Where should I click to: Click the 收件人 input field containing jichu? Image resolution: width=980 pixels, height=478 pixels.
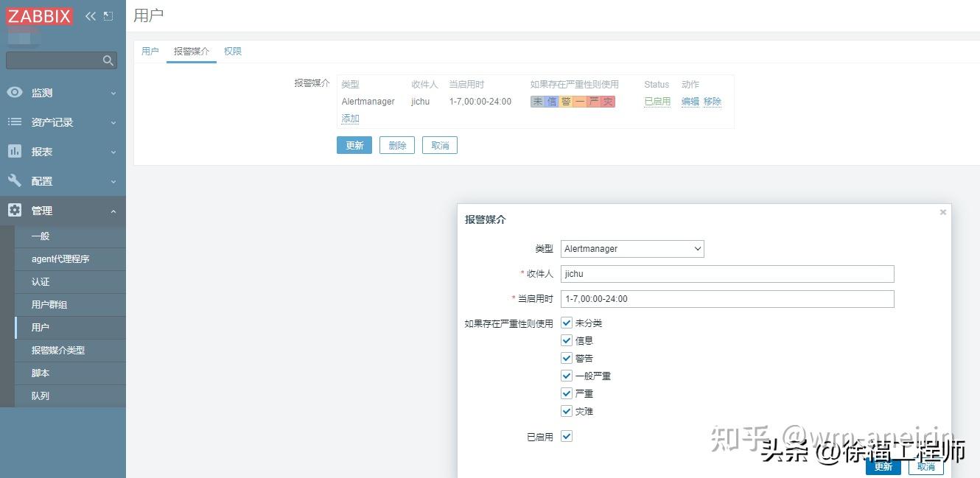click(727, 273)
